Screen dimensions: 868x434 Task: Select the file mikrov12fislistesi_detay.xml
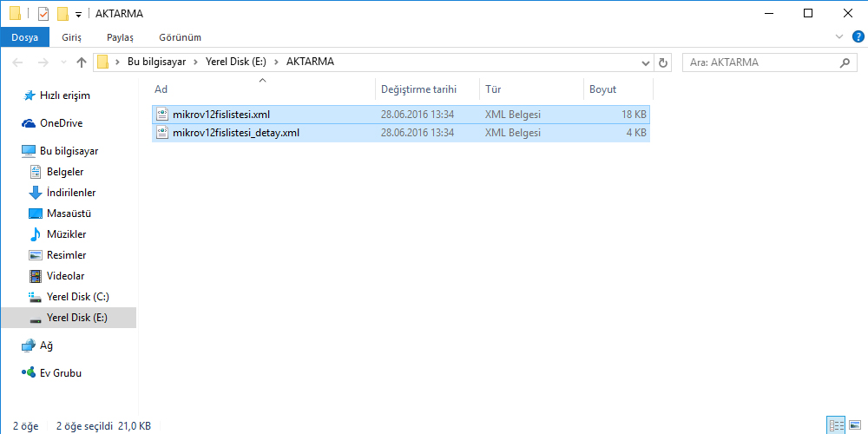tap(401, 133)
